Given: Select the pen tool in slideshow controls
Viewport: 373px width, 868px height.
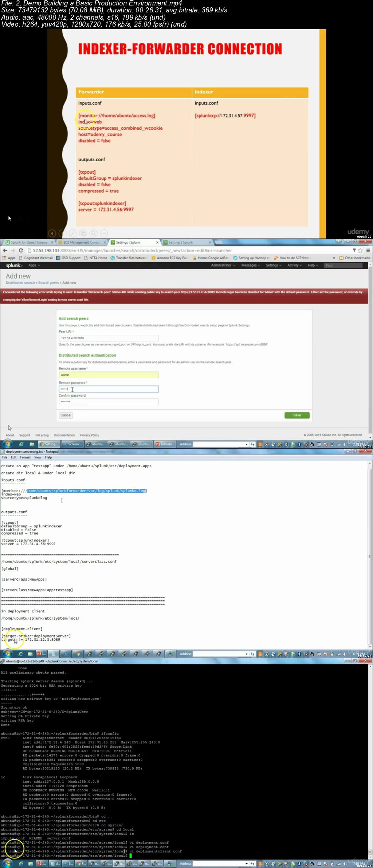Looking at the screenshot, I should click(72, 233).
